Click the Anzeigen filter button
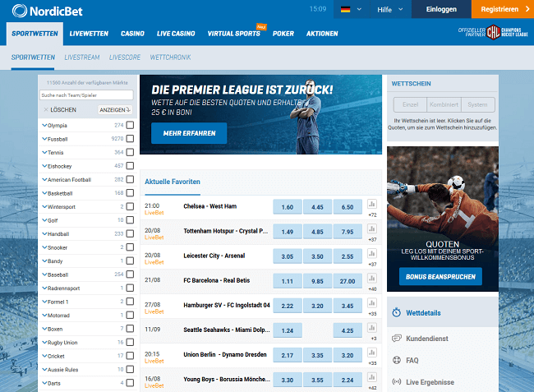Screen dimensions: 534x392 (x=115, y=109)
